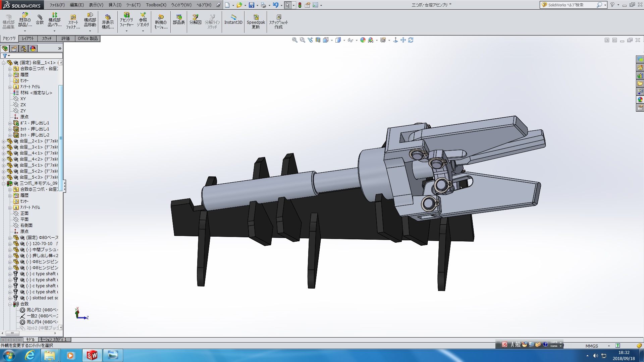Select FeatureManager design tree tab
644x362 pixels.
pos(5,49)
